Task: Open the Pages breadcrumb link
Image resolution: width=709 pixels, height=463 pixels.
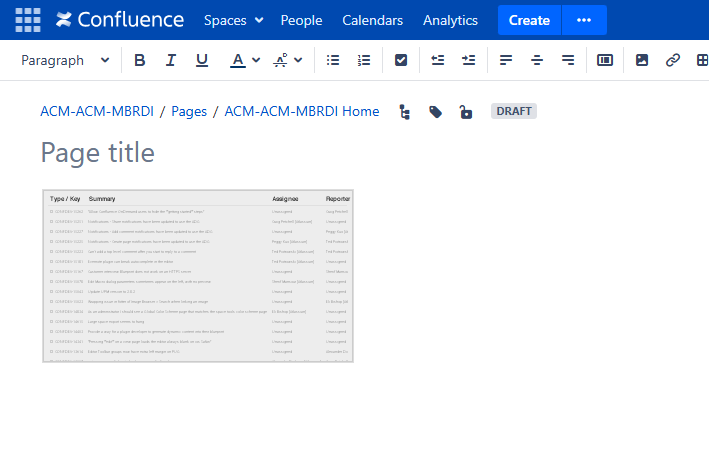Action: (x=189, y=111)
